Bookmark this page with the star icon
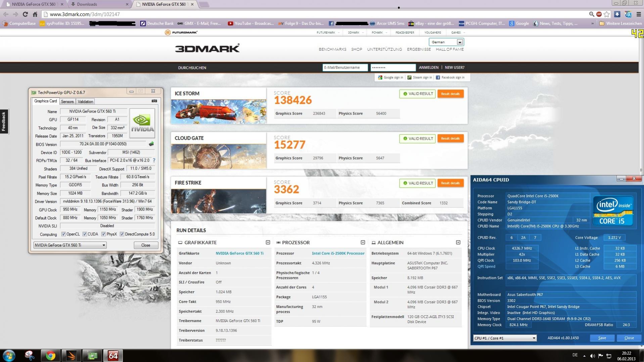 607,14
